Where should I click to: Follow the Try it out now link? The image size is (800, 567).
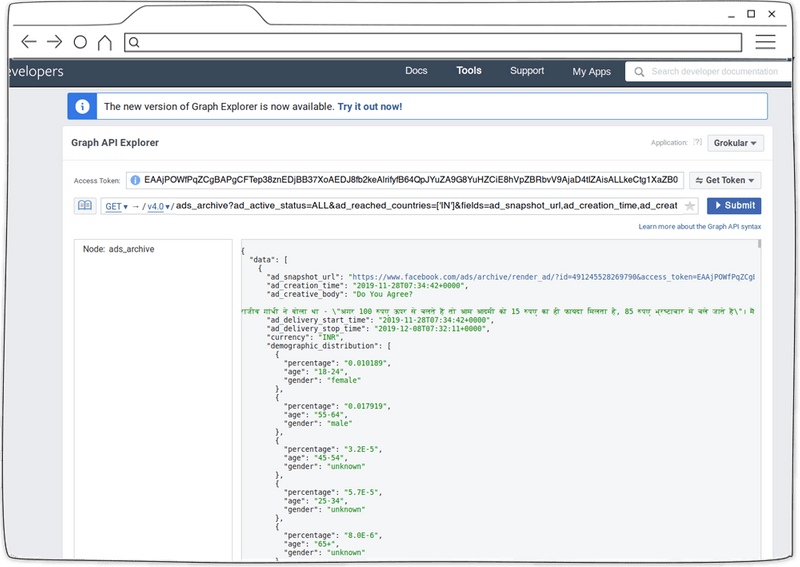click(x=370, y=107)
